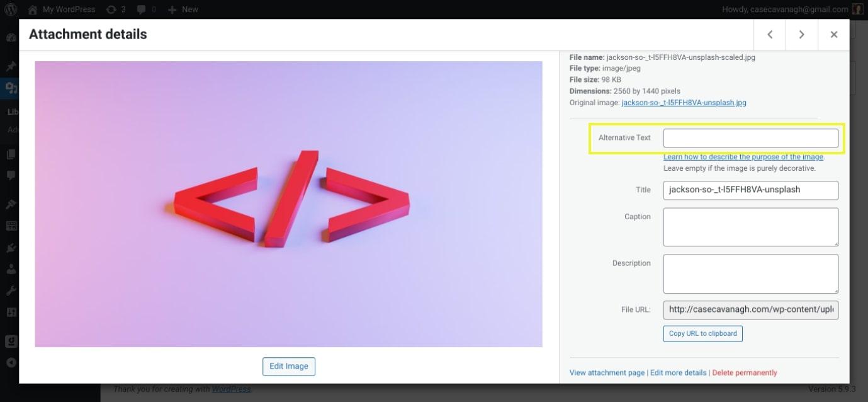Go to next attachment using right chevron
Image resolution: width=868 pixels, height=402 pixels.
[x=801, y=35]
